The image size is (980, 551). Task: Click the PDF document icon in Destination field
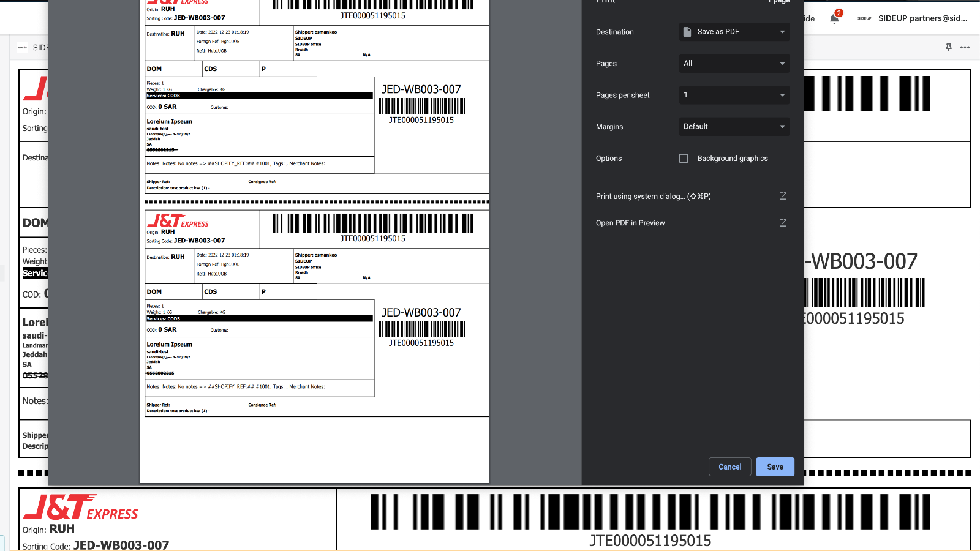[687, 32]
